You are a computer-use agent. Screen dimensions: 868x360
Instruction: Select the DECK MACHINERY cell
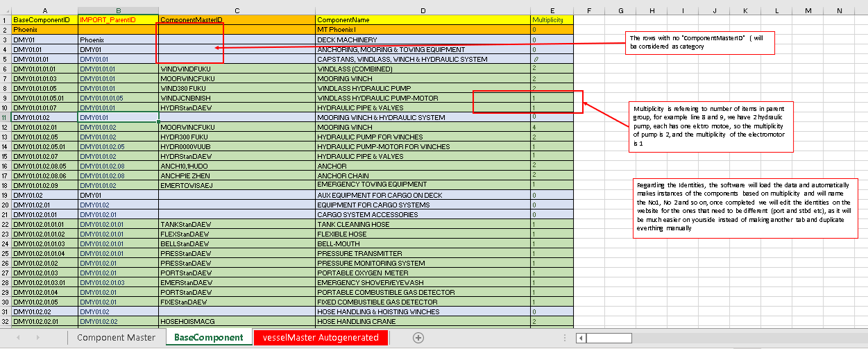coord(423,40)
